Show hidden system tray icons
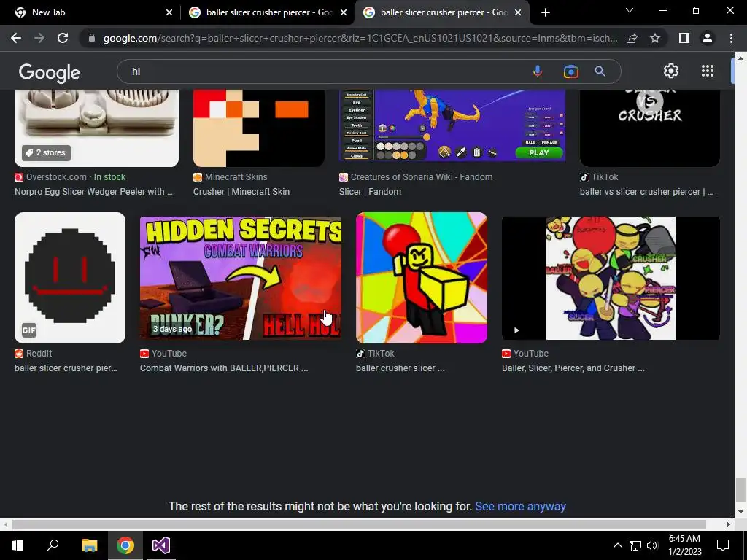 point(617,545)
